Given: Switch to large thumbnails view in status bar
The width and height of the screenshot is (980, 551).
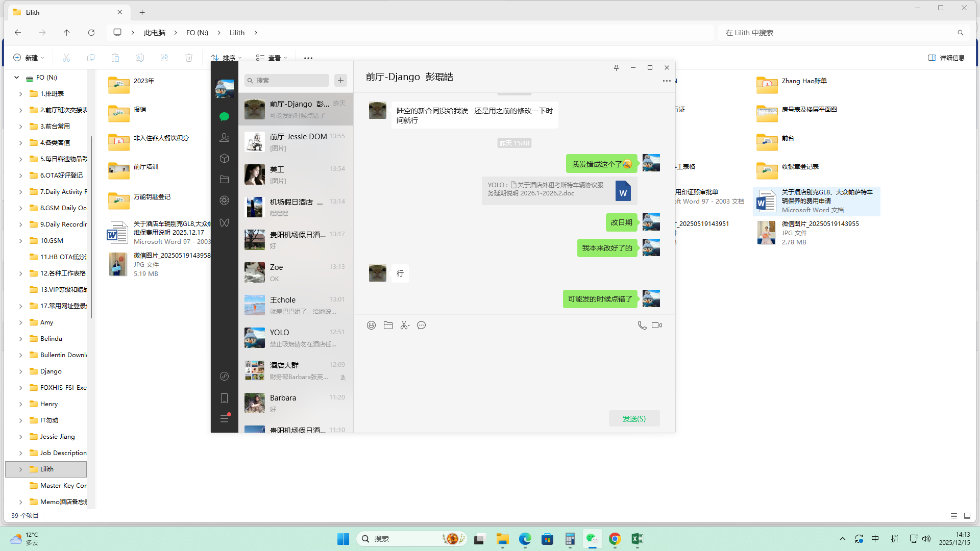Looking at the screenshot, I should click(967, 516).
